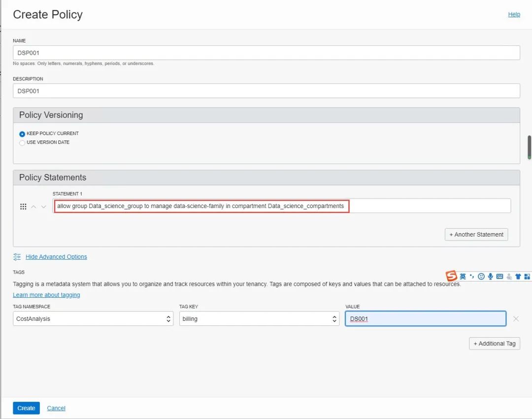Select the Use Version Date option
This screenshot has width=532, height=419.
pyautogui.click(x=22, y=142)
